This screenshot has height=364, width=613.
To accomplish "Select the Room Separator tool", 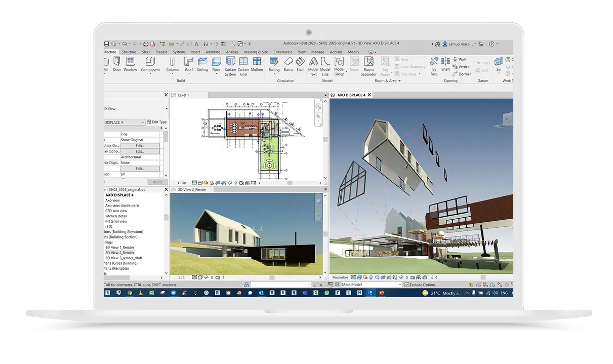I will point(369,65).
